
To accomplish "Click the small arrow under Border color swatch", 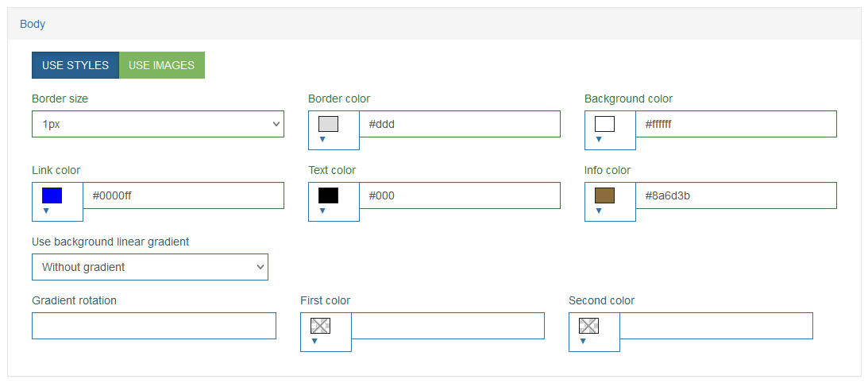I will 322,139.
